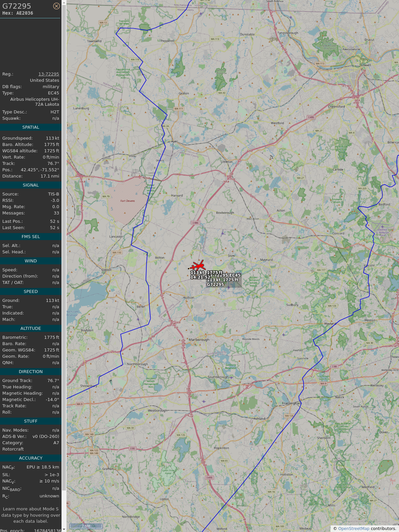
Task: Click the airfield icon near Berlin
Action: (138, 319)
